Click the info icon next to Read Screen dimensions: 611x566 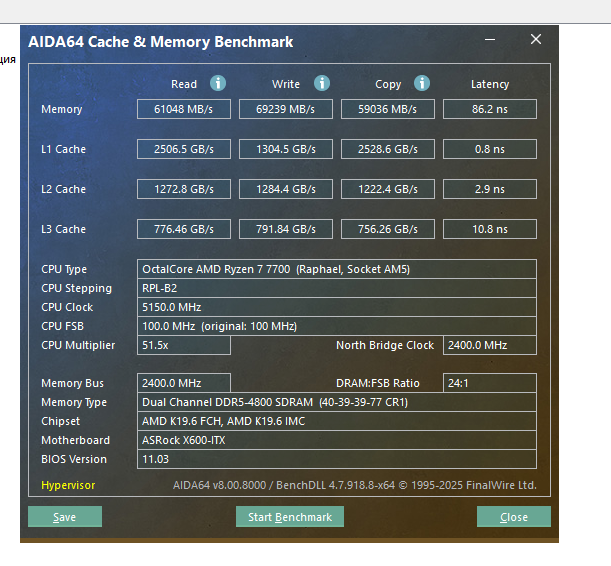[x=218, y=84]
